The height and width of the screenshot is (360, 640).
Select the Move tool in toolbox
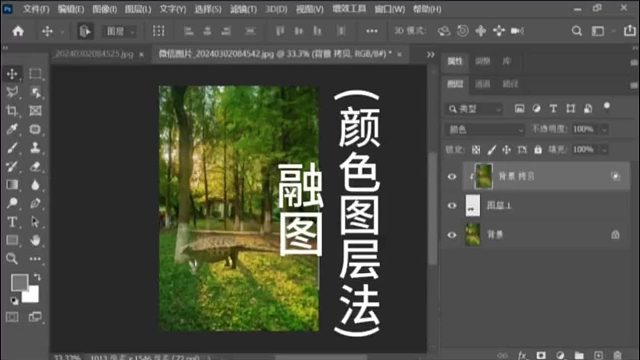[12, 74]
